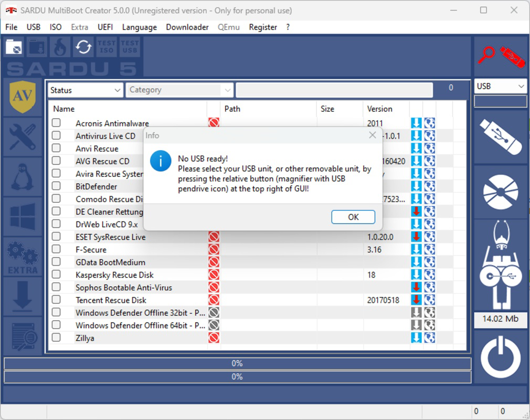Check the Antivirus Live CD checkbox
The height and width of the screenshot is (420, 530).
56,135
